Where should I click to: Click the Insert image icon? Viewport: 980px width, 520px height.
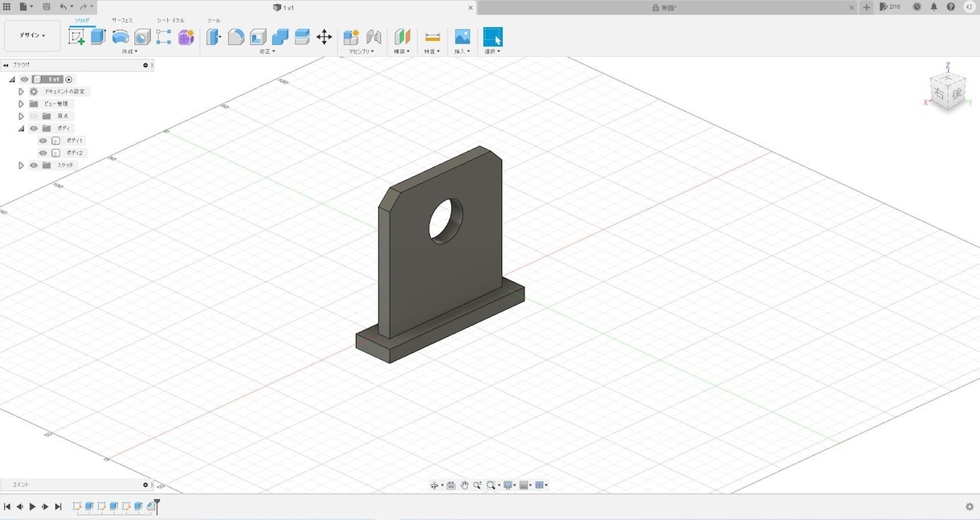[x=462, y=37]
